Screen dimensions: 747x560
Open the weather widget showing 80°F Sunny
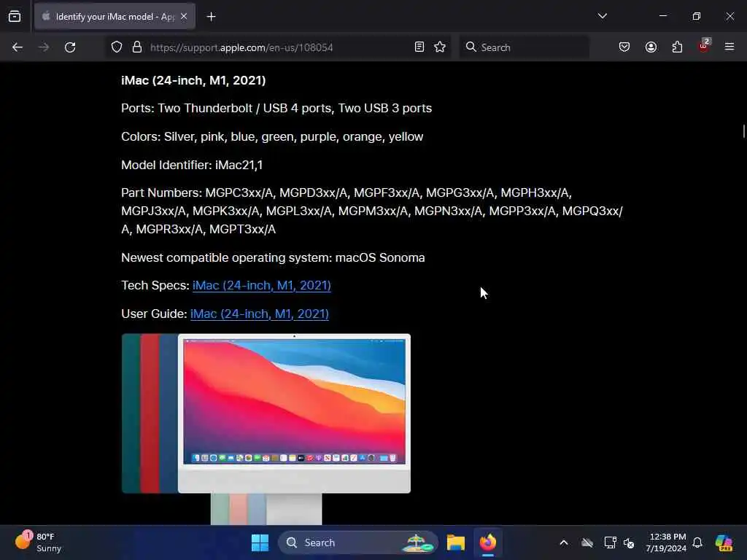(38, 542)
